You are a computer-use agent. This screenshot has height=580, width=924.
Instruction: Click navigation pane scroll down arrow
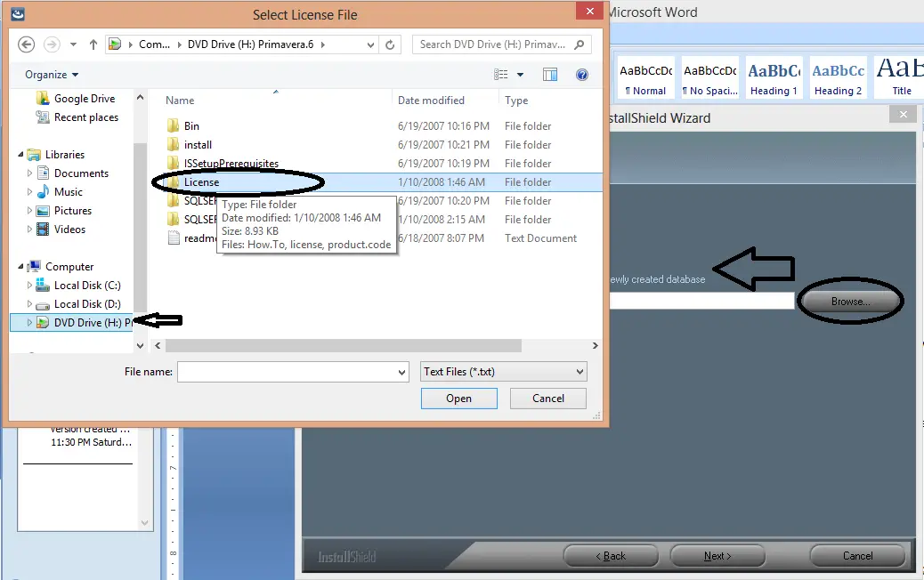[141, 346]
